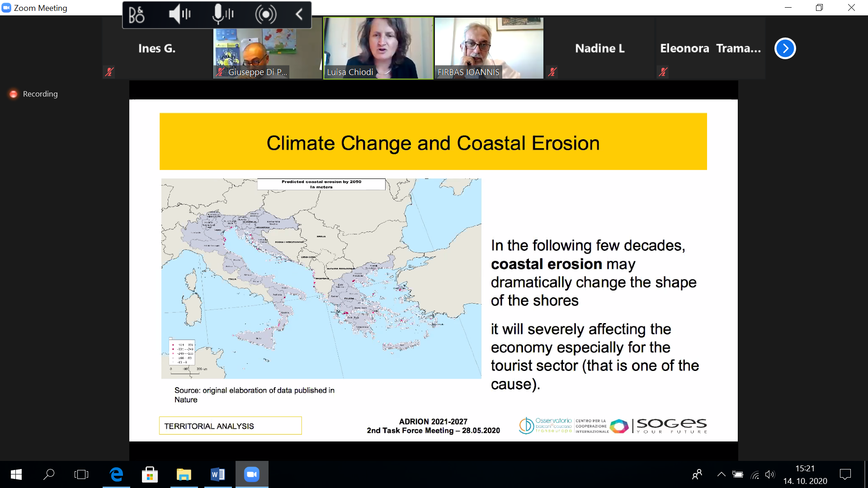Select FIRBAS IOANNIS video thumbnail

click(489, 48)
